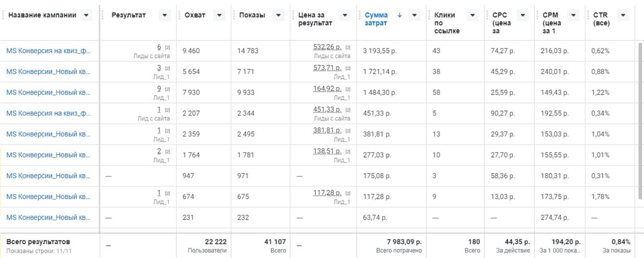Open the Сумма затрат column dropdown arrow
The image size is (644, 258).
click(414, 15)
